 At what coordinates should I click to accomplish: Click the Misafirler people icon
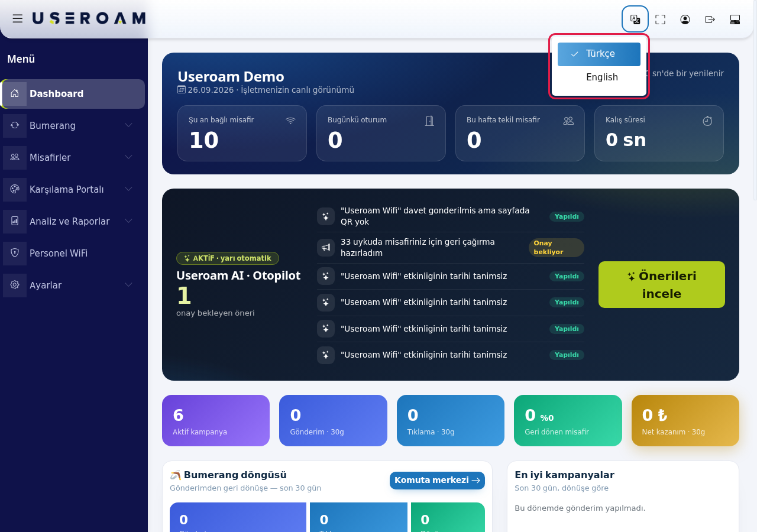[x=15, y=157]
